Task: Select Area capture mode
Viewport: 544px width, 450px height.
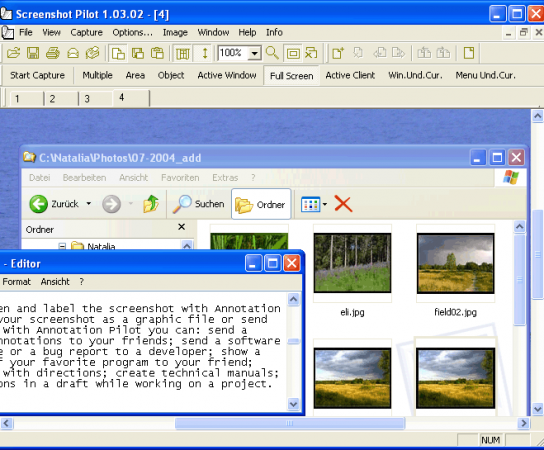Action: click(135, 75)
